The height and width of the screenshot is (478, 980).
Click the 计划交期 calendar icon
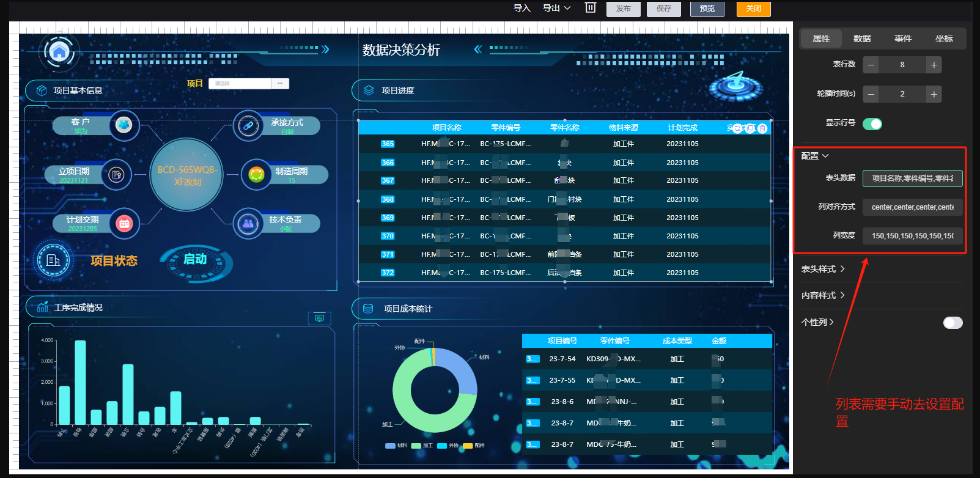[x=124, y=224]
